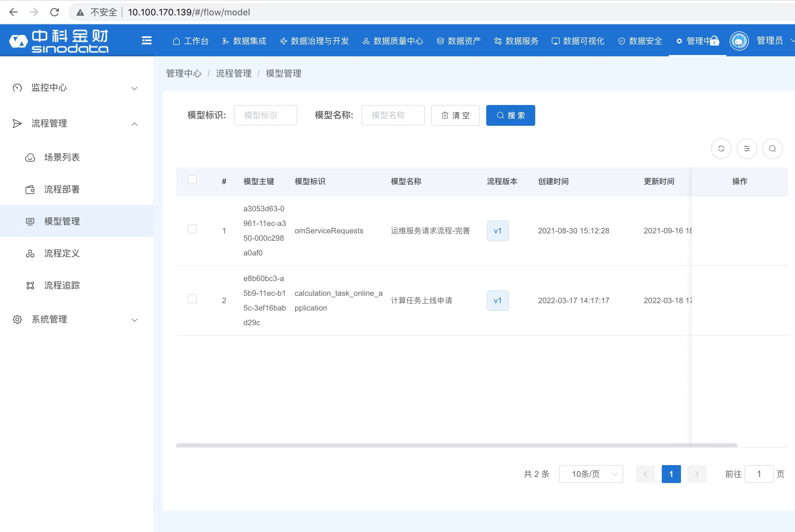Click the 2021-08-30 15:12:28 cell
Screen dimensions: 795x532
pos(573,231)
